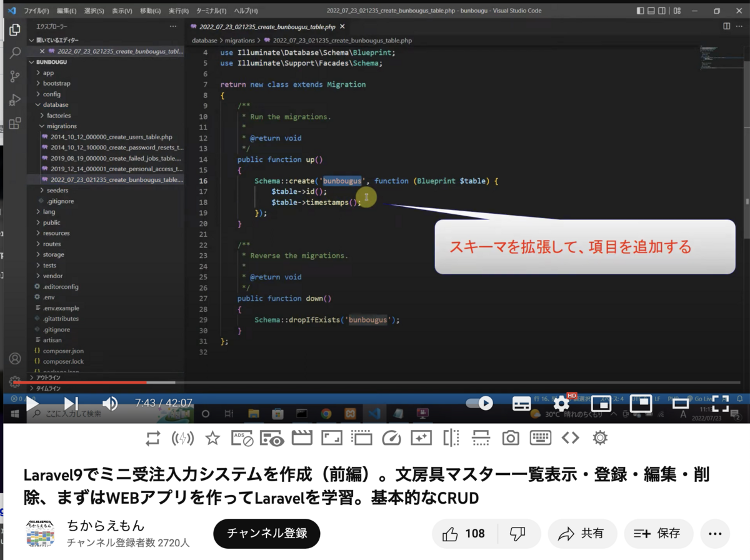Open the Search view in activity bar
The width and height of the screenshot is (750, 560).
pyautogui.click(x=14, y=54)
